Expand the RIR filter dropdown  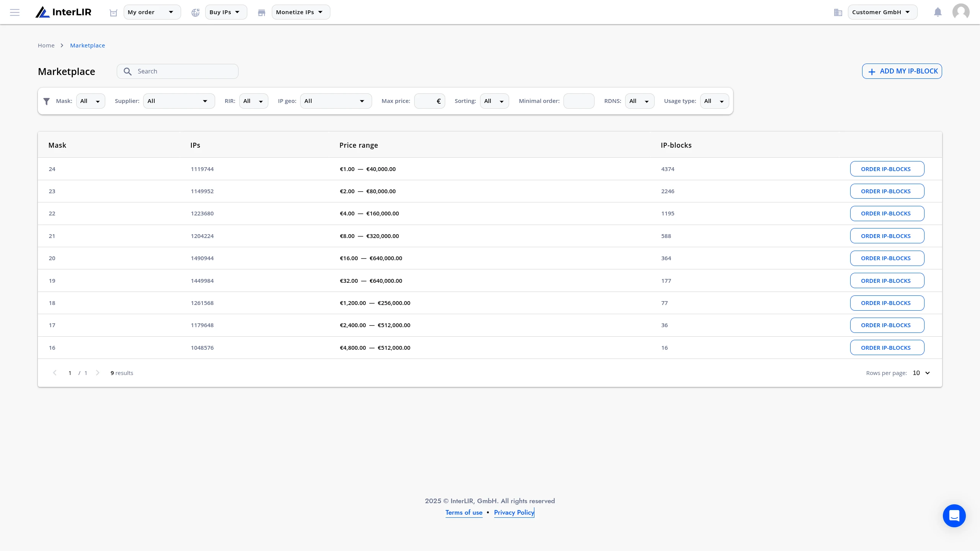click(x=254, y=101)
